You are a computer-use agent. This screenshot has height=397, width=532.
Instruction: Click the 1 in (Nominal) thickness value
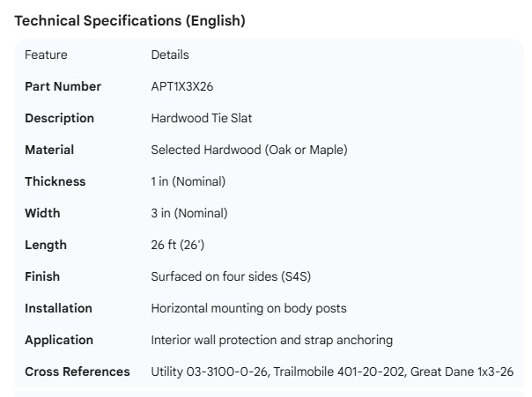point(188,181)
